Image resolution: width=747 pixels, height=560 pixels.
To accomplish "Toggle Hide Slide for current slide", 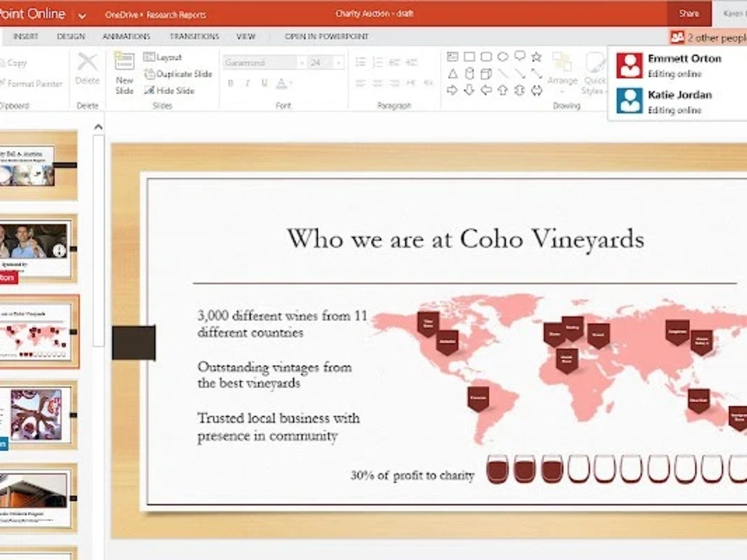I will (170, 90).
